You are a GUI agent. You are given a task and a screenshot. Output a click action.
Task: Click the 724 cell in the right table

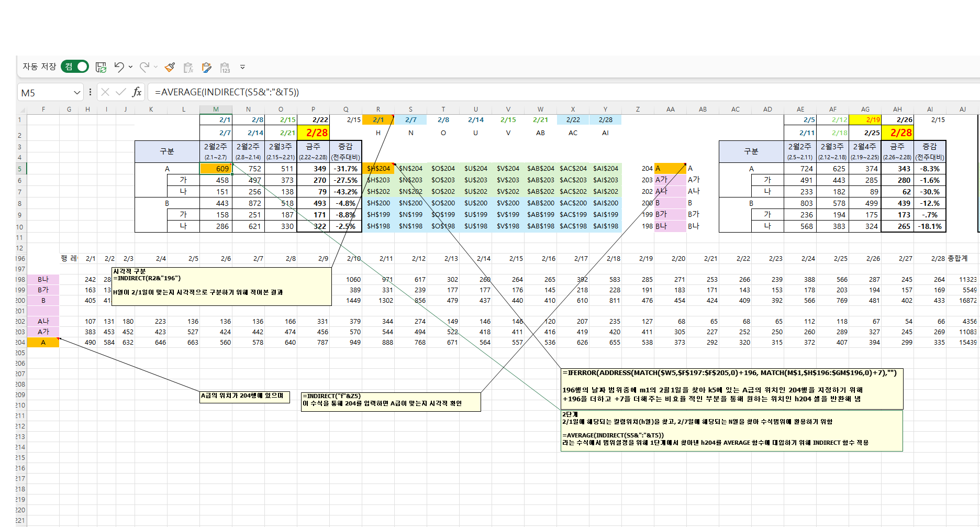pyautogui.click(x=800, y=169)
